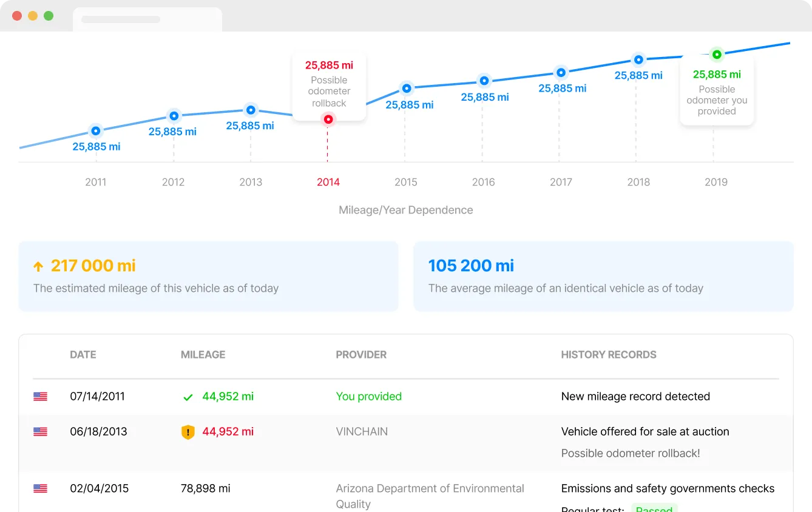Viewport: 812px width, 512px height.
Task: Click the green 'You provided' provider text
Action: pyautogui.click(x=368, y=397)
